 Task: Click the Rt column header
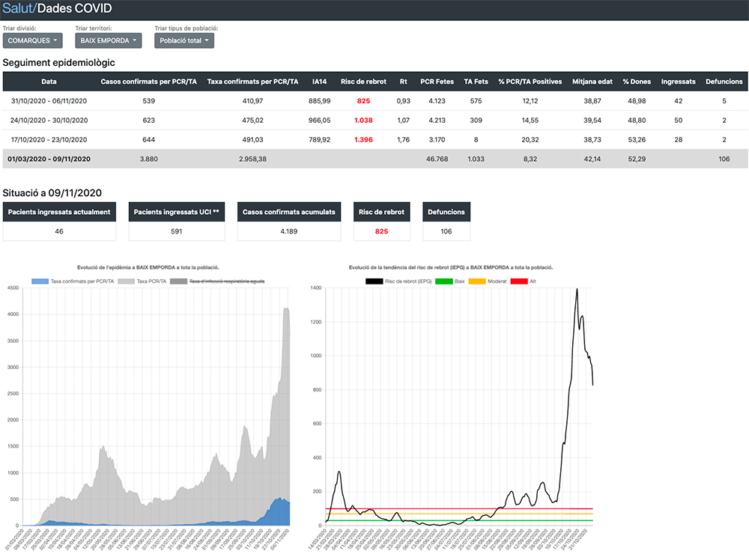[x=403, y=82]
